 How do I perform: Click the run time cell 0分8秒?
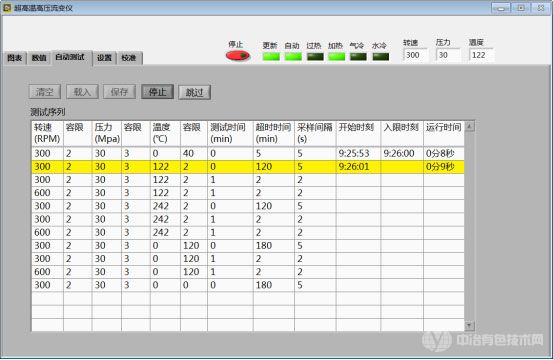point(444,153)
